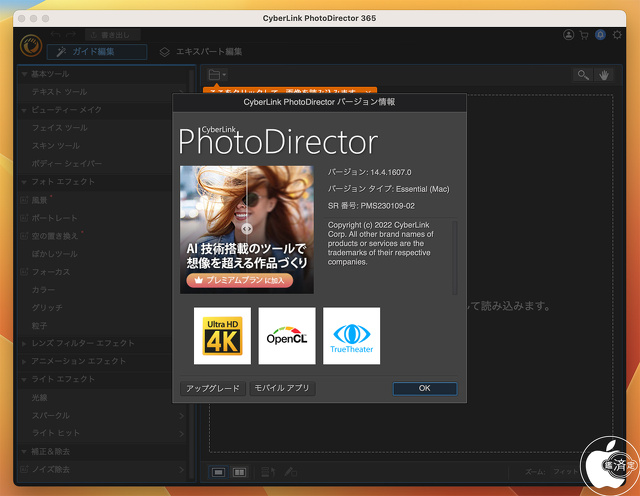
Task: Switch to エキスパート編集 tab
Action: pyautogui.click(x=201, y=52)
